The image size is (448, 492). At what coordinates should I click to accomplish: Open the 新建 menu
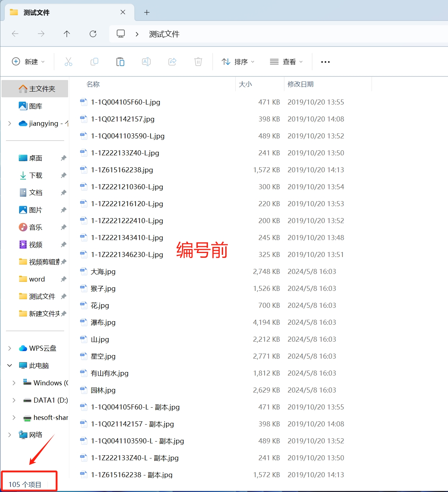pyautogui.click(x=28, y=62)
